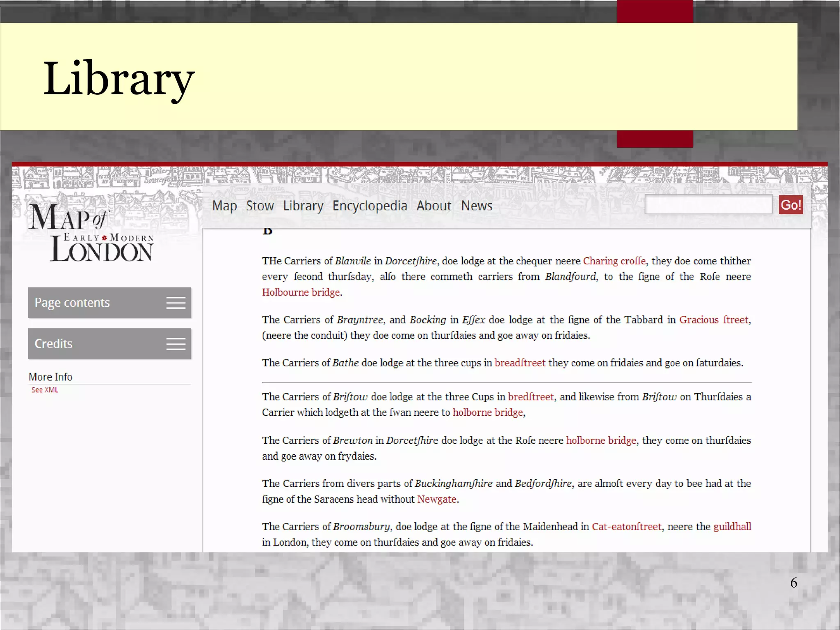Open the Page contents panel

tap(72, 303)
